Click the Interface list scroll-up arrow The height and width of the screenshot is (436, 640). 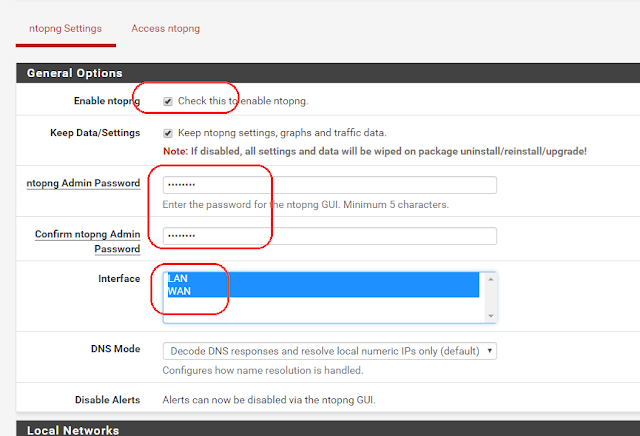click(x=491, y=279)
